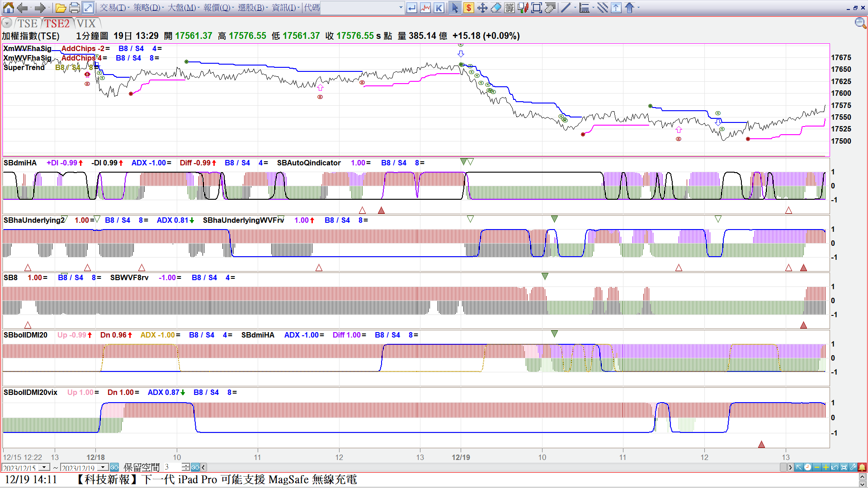This screenshot has height=488, width=868.
Task: Click the printer icon
Action: point(75,8)
